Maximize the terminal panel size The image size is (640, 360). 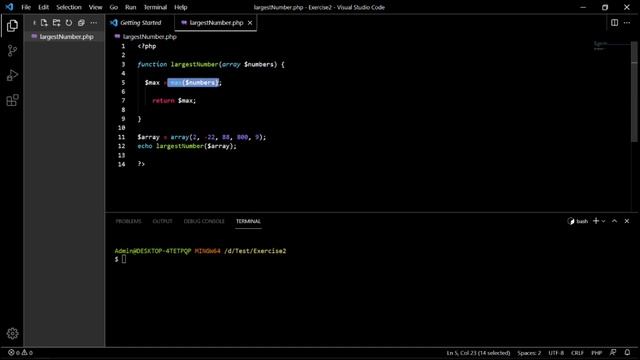[614, 221]
